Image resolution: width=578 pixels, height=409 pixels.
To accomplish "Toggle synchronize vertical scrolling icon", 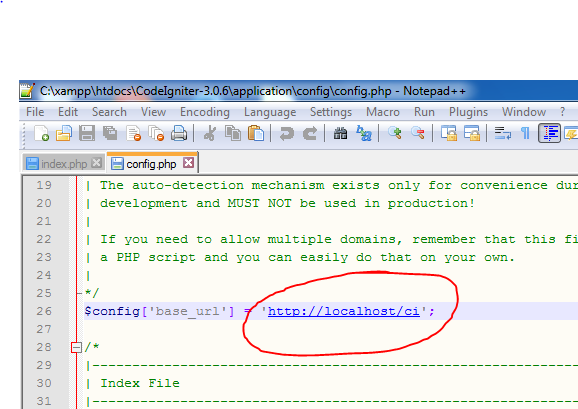I will point(449,133).
